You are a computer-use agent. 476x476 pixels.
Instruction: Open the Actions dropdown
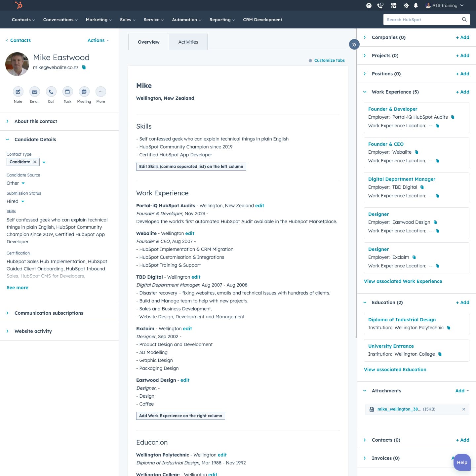click(x=98, y=40)
